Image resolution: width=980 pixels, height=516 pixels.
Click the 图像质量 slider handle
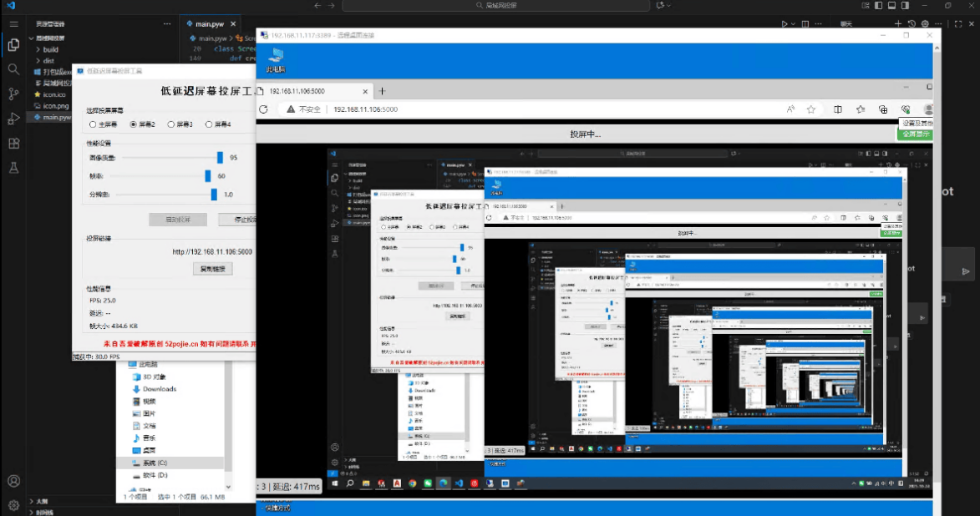[220, 157]
